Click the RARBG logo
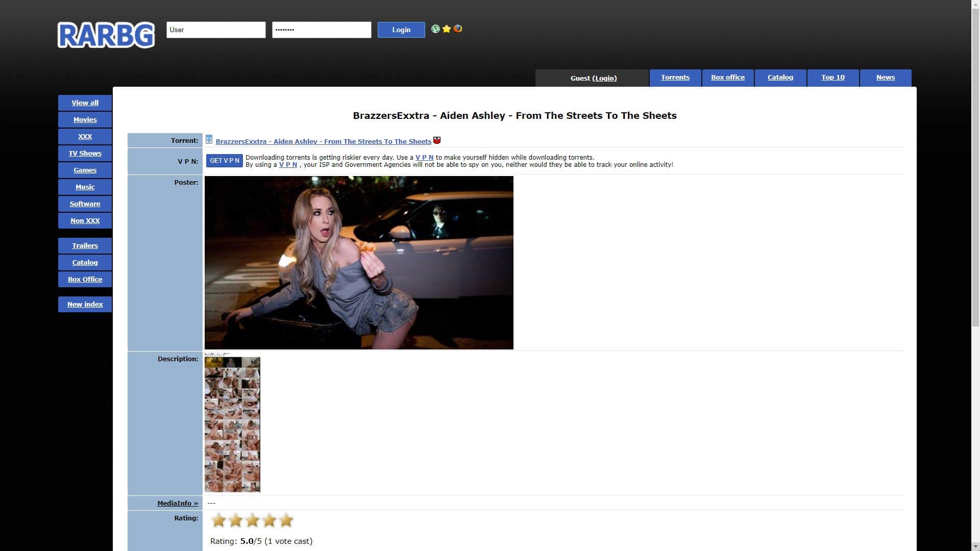This screenshot has width=980, height=551. click(x=106, y=35)
